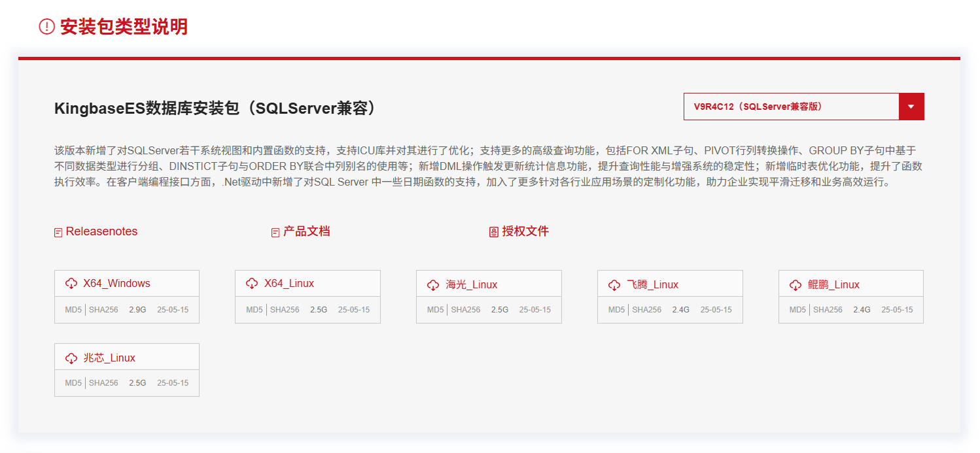This screenshot has width=980, height=453.
Task: Click the 25-05-15 date of 海光_Linux
Action: [535, 310]
